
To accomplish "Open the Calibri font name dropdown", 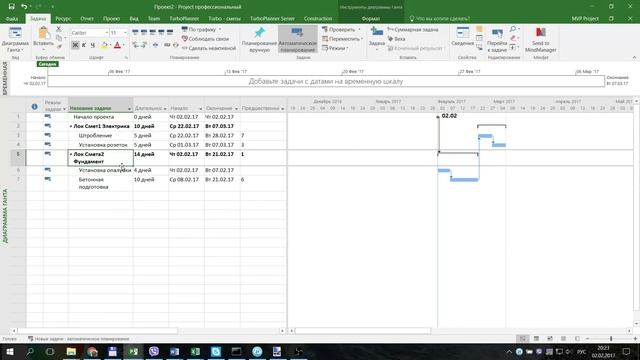I will point(107,33).
